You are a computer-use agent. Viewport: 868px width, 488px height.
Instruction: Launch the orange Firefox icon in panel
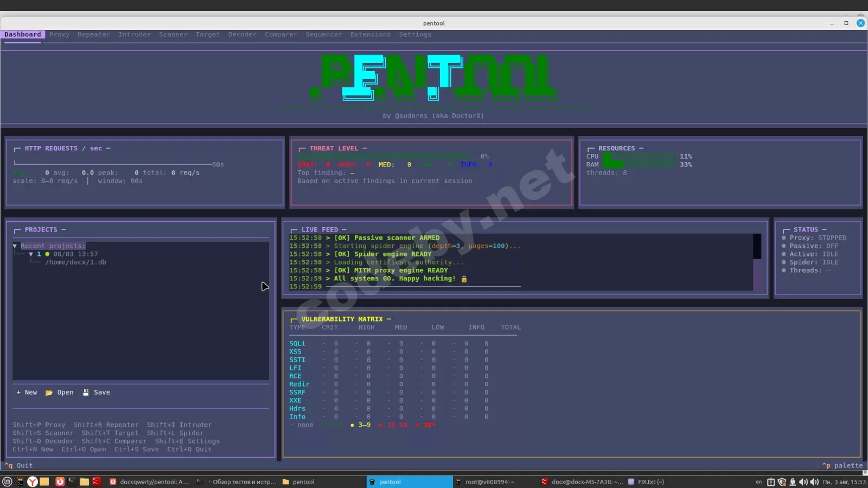pyautogui.click(x=60, y=481)
